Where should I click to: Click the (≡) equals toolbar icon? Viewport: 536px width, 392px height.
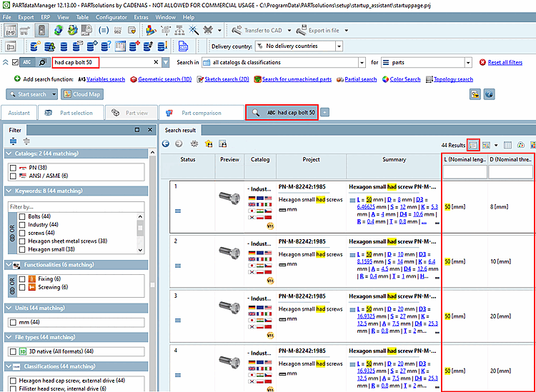point(104,31)
